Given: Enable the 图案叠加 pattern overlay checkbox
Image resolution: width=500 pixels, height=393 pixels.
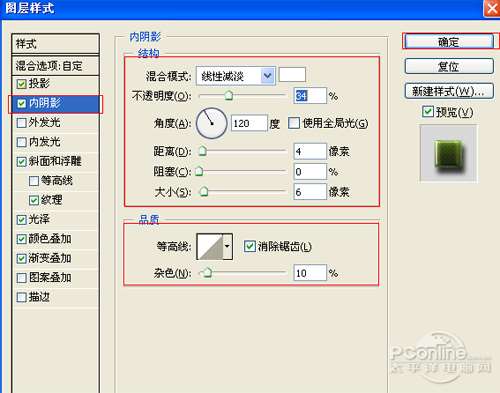Looking at the screenshot, I should click(x=21, y=278).
